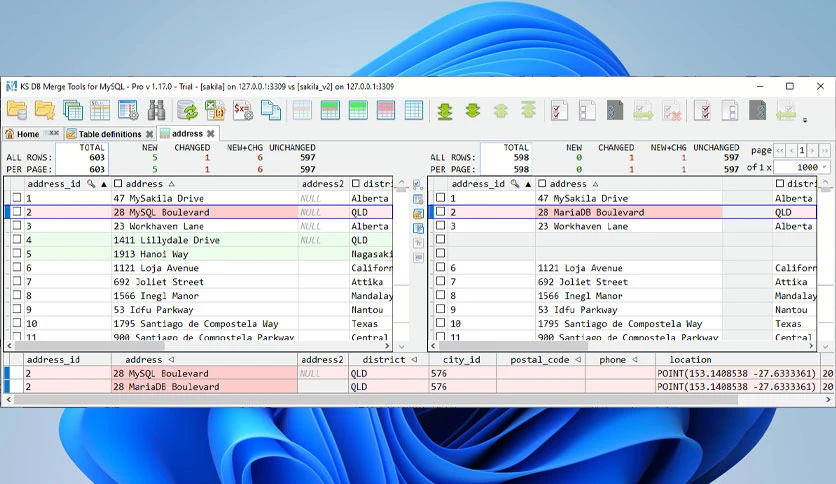
Task: Open the starred favorites folder icon
Action: pyautogui.click(x=45, y=110)
